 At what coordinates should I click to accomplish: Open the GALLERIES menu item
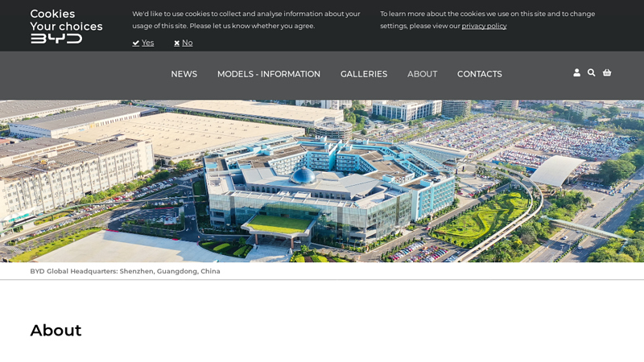point(364,74)
